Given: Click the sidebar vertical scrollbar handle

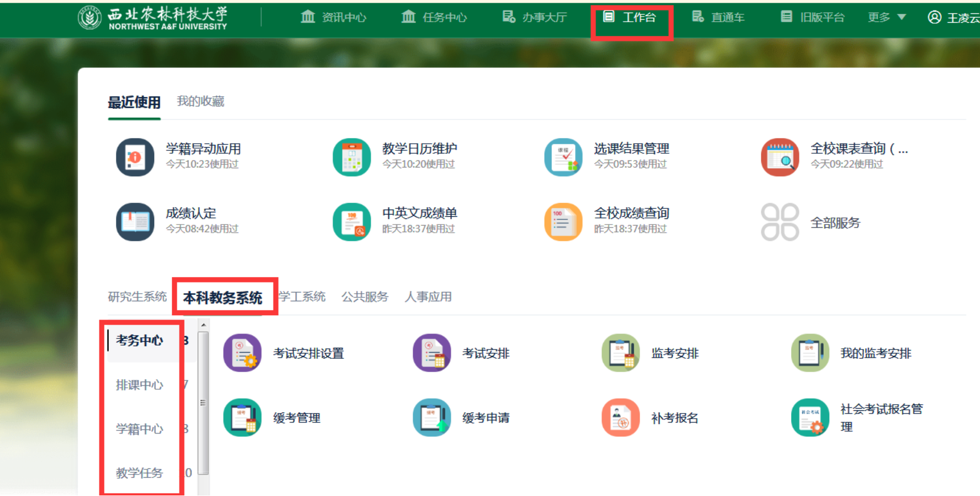Looking at the screenshot, I should (203, 403).
